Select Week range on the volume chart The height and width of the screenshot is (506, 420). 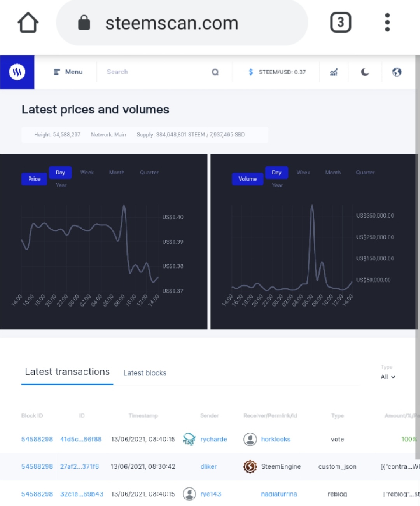(x=303, y=173)
